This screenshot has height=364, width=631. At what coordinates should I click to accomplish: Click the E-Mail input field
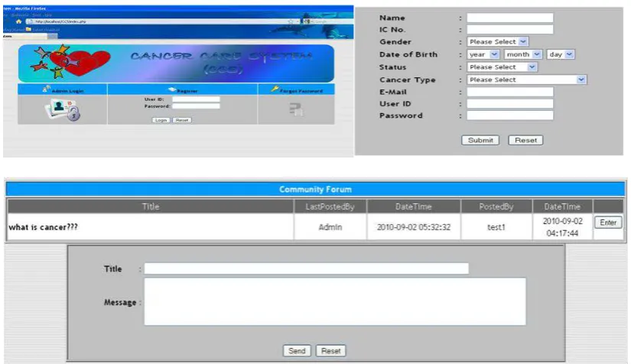pyautogui.click(x=510, y=92)
